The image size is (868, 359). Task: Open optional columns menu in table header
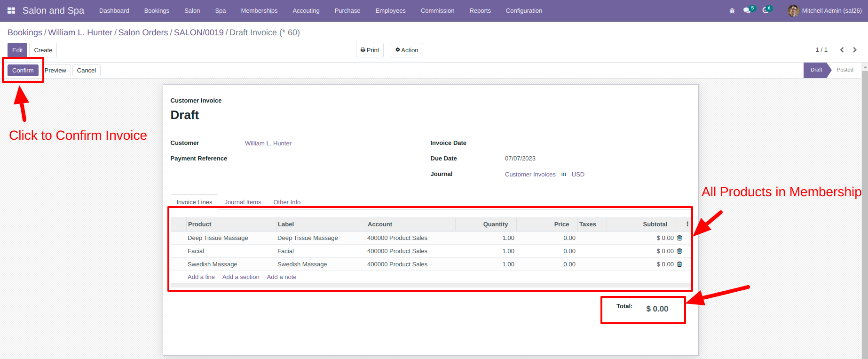click(687, 224)
